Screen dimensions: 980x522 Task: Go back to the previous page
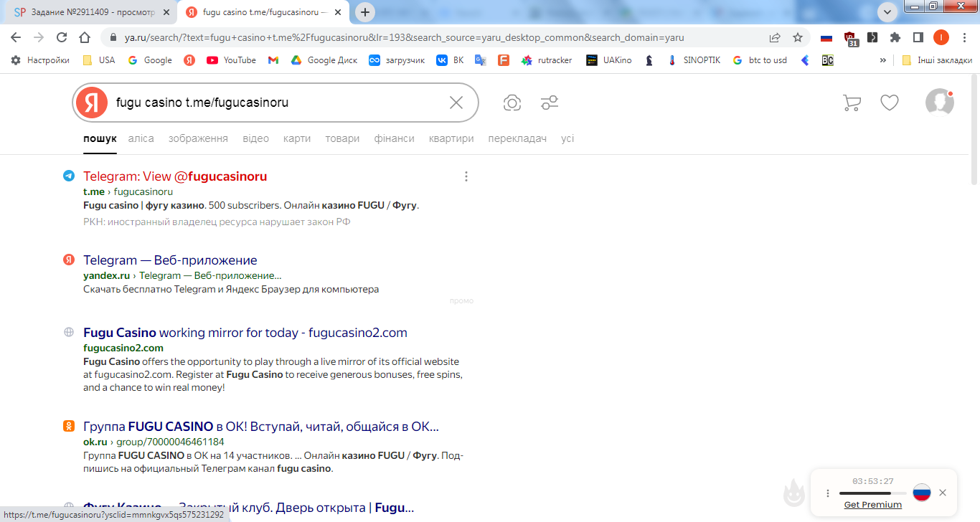[x=16, y=37]
